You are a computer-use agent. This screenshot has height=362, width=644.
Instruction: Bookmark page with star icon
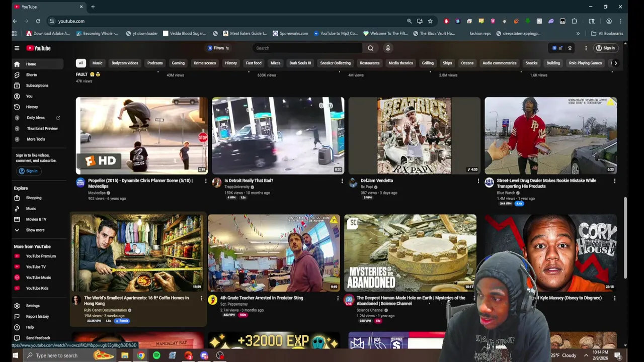click(430, 21)
